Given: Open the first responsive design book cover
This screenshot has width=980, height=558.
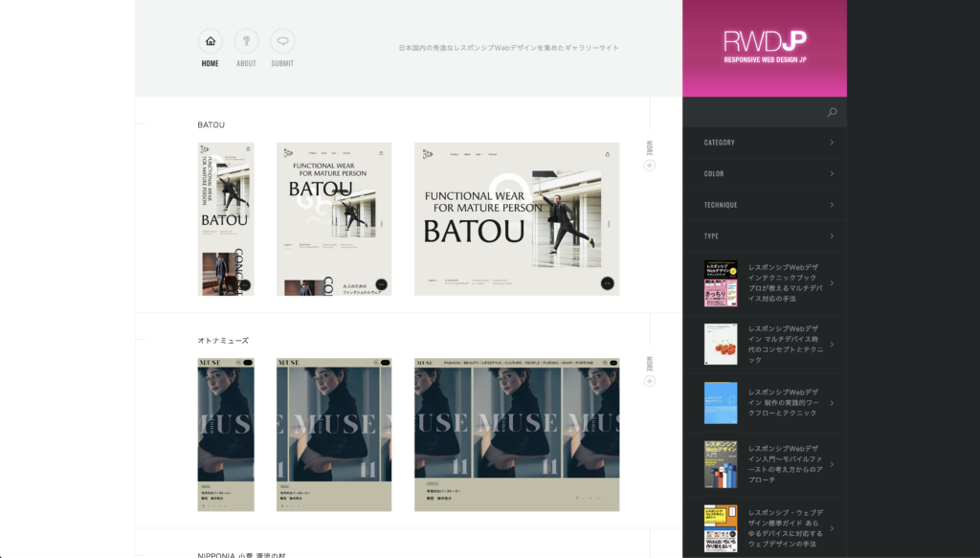Looking at the screenshot, I should coord(721,283).
